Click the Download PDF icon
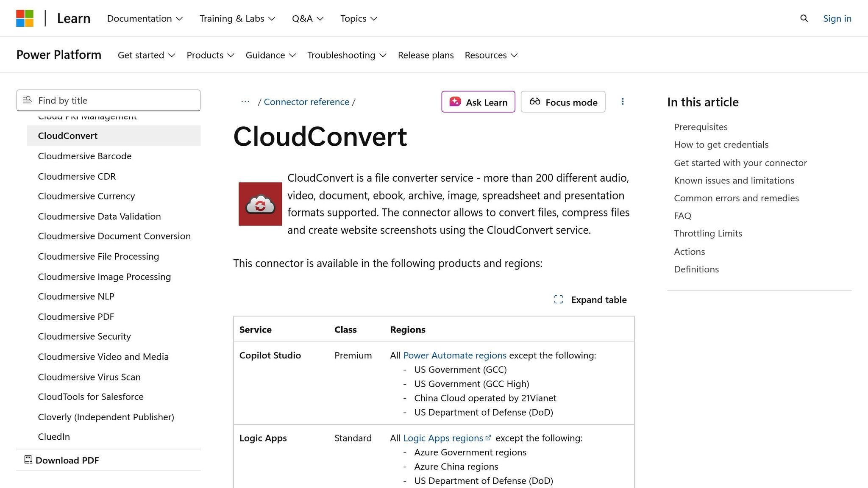 click(28, 460)
